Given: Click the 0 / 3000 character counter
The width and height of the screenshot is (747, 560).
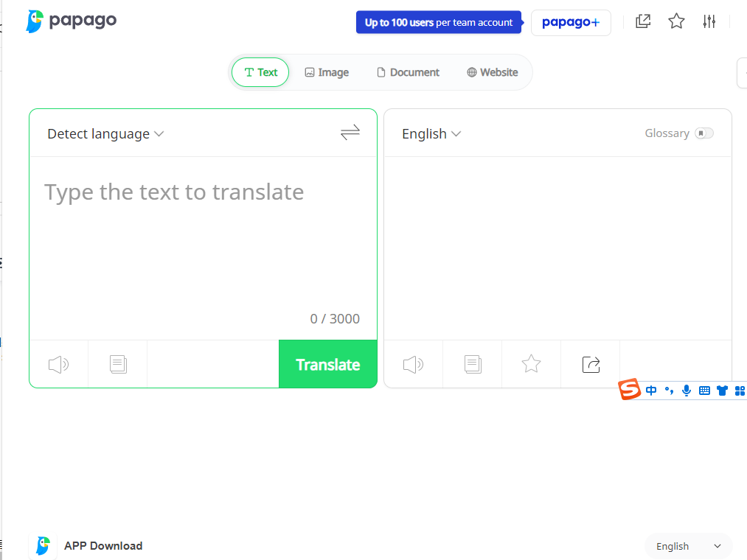Looking at the screenshot, I should click(x=335, y=318).
